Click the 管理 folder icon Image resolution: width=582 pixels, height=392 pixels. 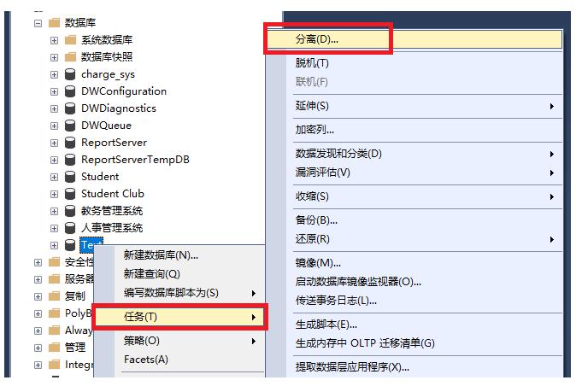pyautogui.click(x=54, y=348)
